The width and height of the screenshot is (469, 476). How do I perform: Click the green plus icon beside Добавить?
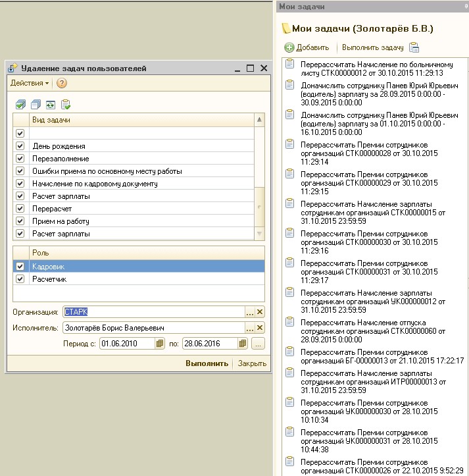289,47
